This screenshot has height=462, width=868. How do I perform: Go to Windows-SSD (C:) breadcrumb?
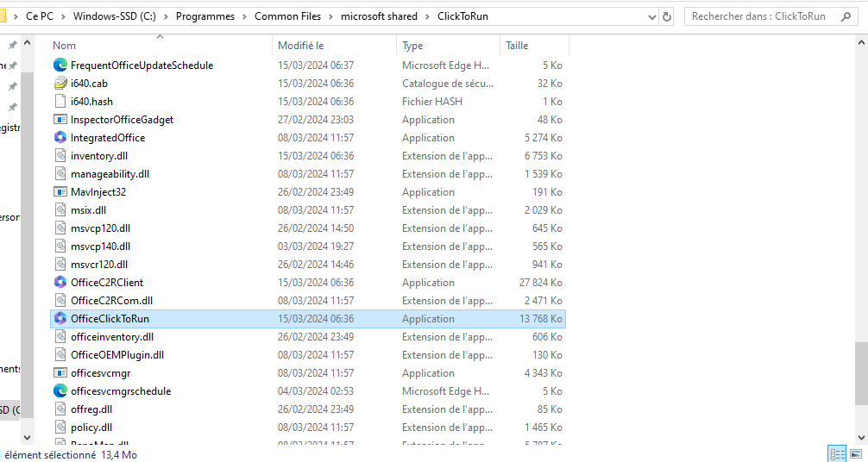point(115,16)
